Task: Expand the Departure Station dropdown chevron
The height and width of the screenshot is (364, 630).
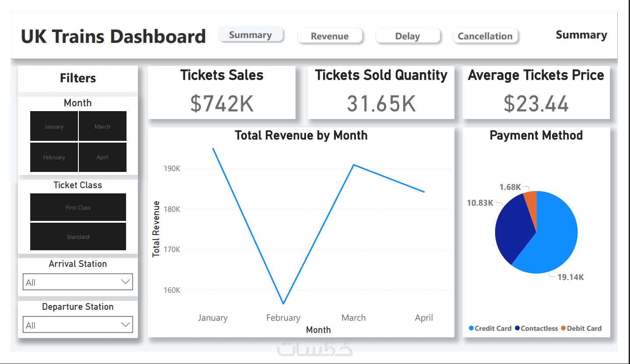Action: point(126,325)
